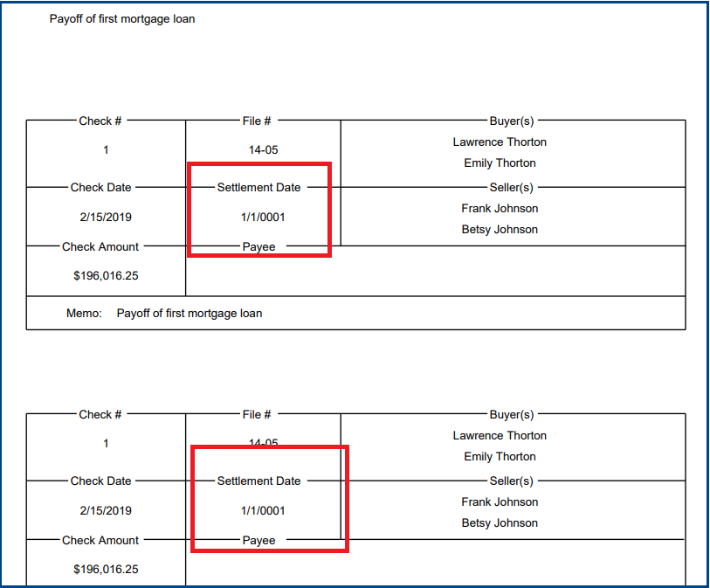The image size is (710, 588).
Task: Click 'Buyer(s)' label in lower stub
Action: (512, 415)
